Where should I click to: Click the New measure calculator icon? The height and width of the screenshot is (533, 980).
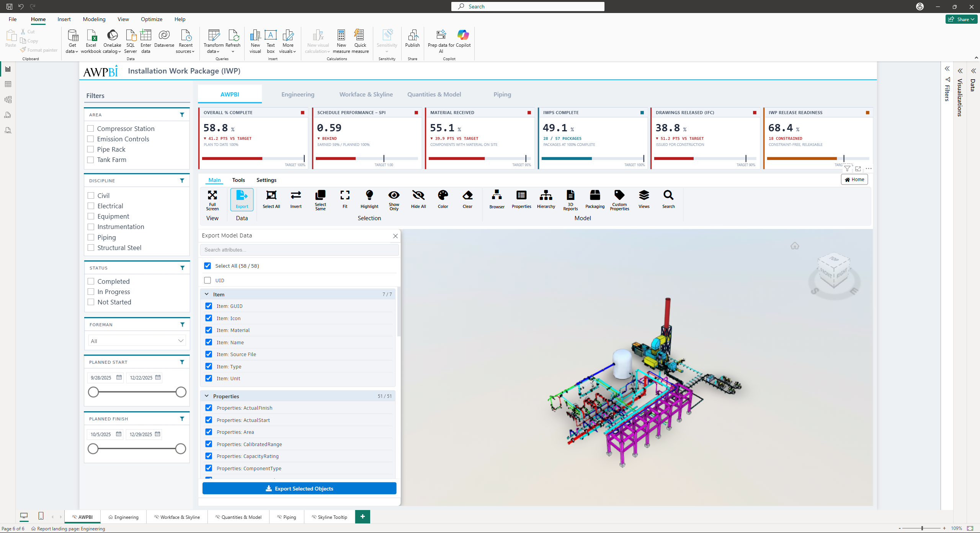pyautogui.click(x=341, y=41)
